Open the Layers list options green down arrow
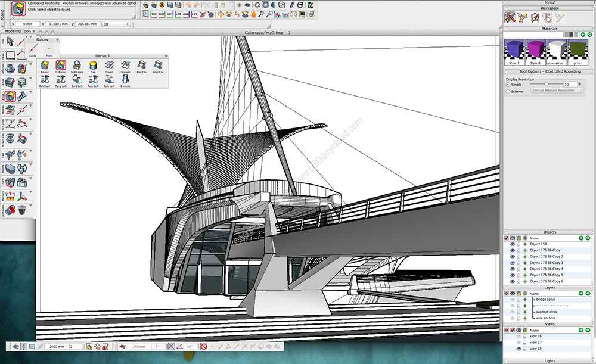This screenshot has width=596, height=364. 588,293
